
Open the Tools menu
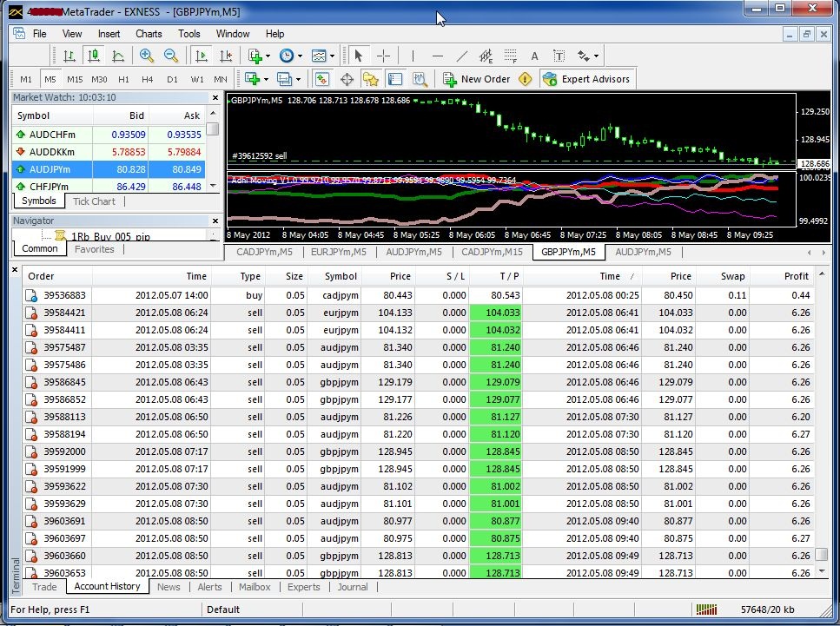189,34
